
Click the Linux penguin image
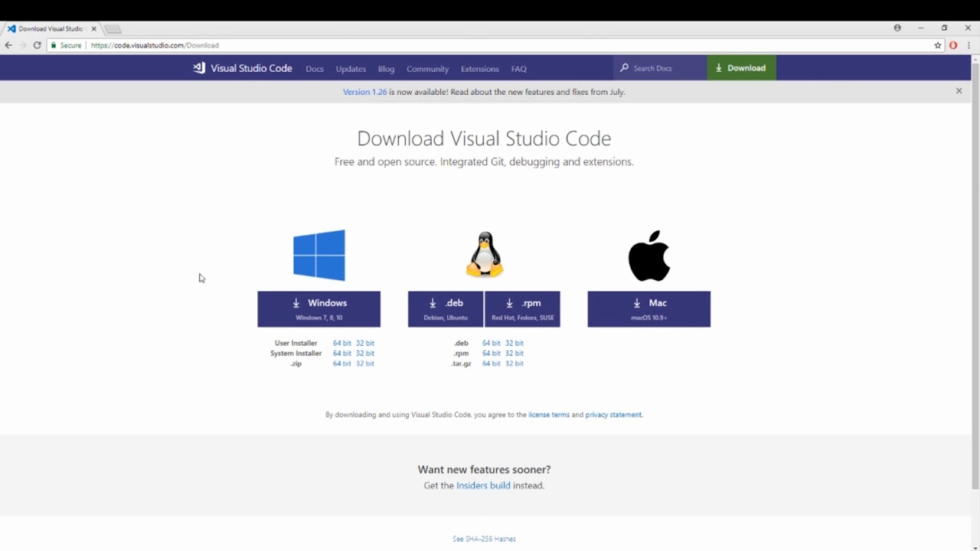(x=485, y=255)
